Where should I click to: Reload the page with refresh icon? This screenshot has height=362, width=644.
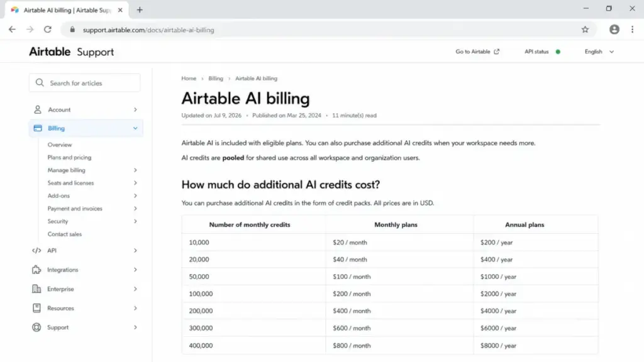point(48,30)
